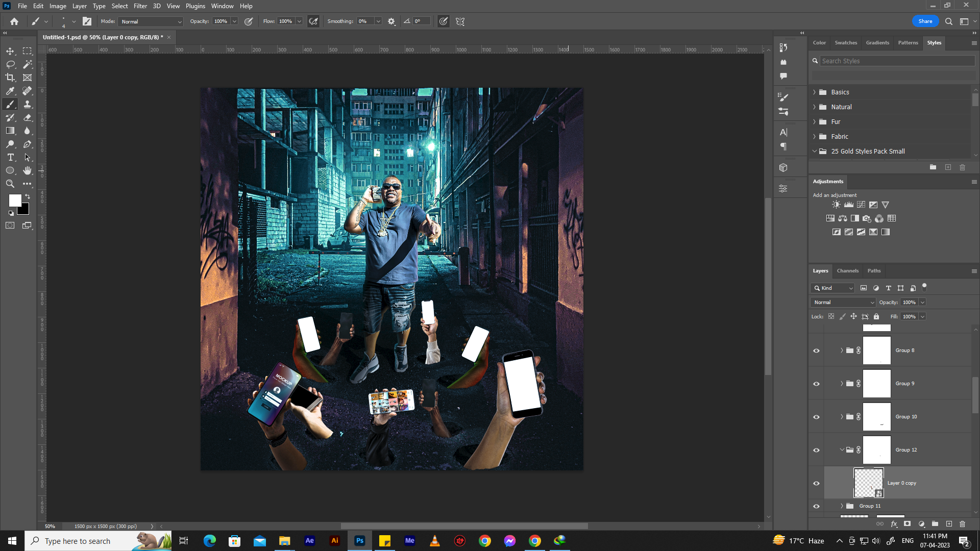
Task: Toggle pressure for opacity button
Action: point(249,21)
